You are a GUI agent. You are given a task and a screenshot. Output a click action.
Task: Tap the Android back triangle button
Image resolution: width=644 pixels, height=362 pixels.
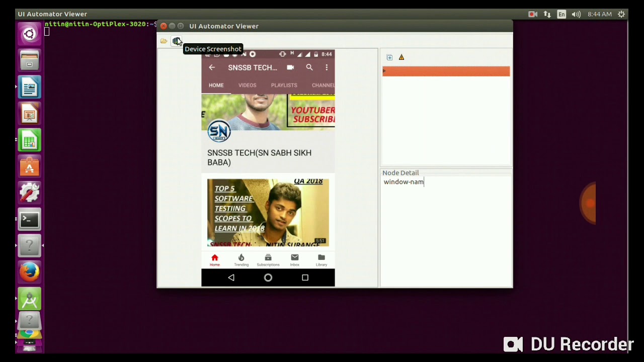(231, 278)
